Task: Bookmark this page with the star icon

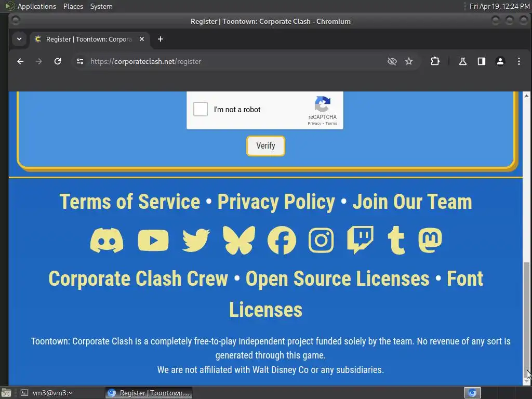Action: (x=409, y=61)
